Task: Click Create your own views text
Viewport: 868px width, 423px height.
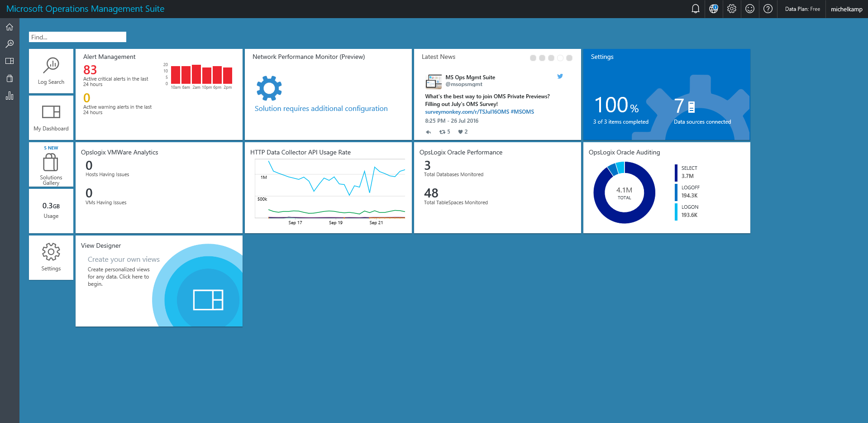Action: click(x=124, y=260)
